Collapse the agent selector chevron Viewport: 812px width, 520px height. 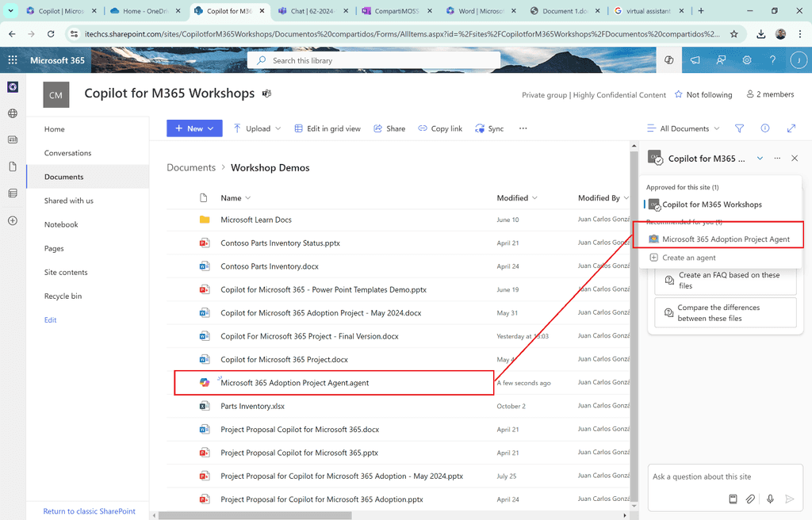tap(760, 158)
